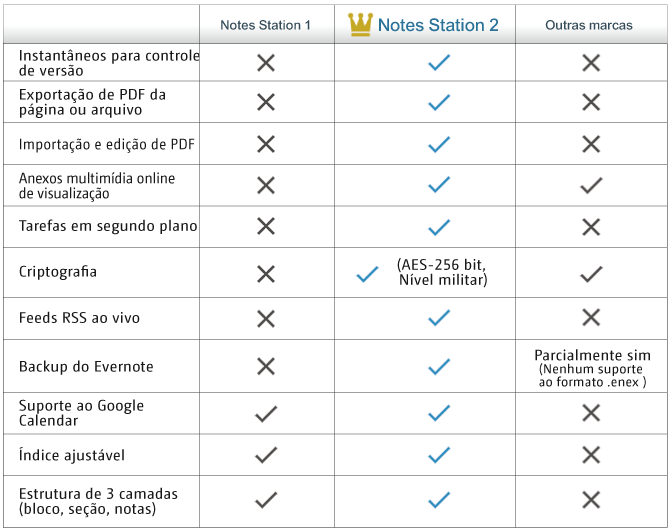Click the X mark for Instantâneos under Notes Station 1
This screenshot has width=670, height=530.
point(265,63)
